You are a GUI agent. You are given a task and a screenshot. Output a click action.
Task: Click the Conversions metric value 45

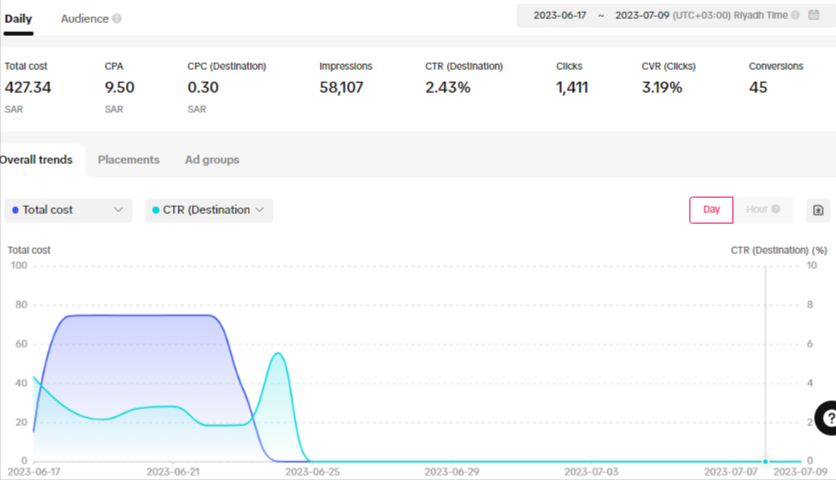pos(758,87)
